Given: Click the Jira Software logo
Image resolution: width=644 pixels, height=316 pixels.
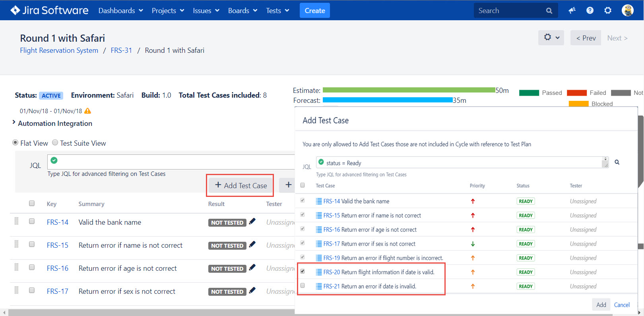Looking at the screenshot, I should click(49, 10).
